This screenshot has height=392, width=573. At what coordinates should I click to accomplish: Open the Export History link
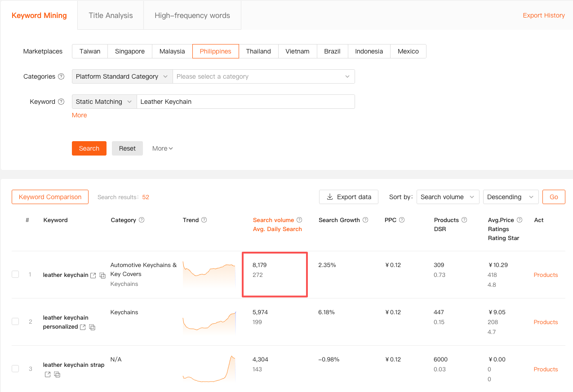pos(543,15)
